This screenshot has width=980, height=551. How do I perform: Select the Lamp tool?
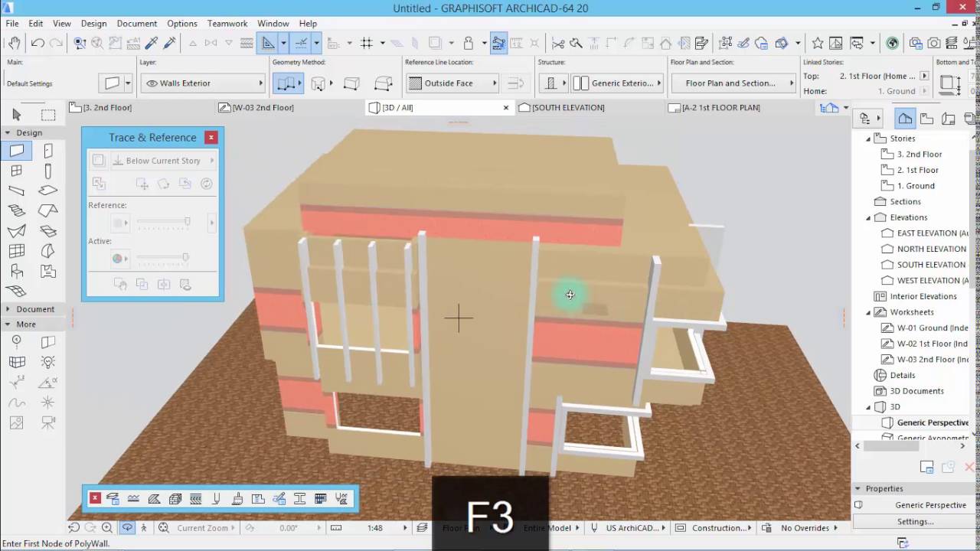(x=48, y=362)
